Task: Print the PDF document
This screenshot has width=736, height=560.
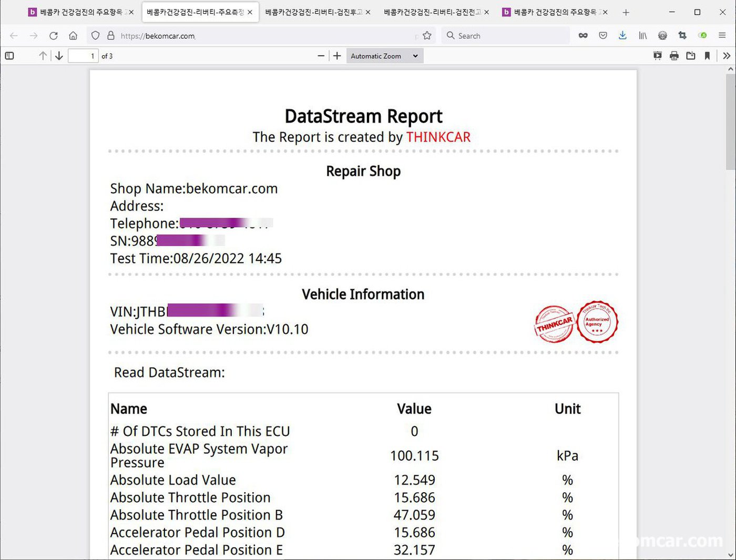Action: pos(674,56)
